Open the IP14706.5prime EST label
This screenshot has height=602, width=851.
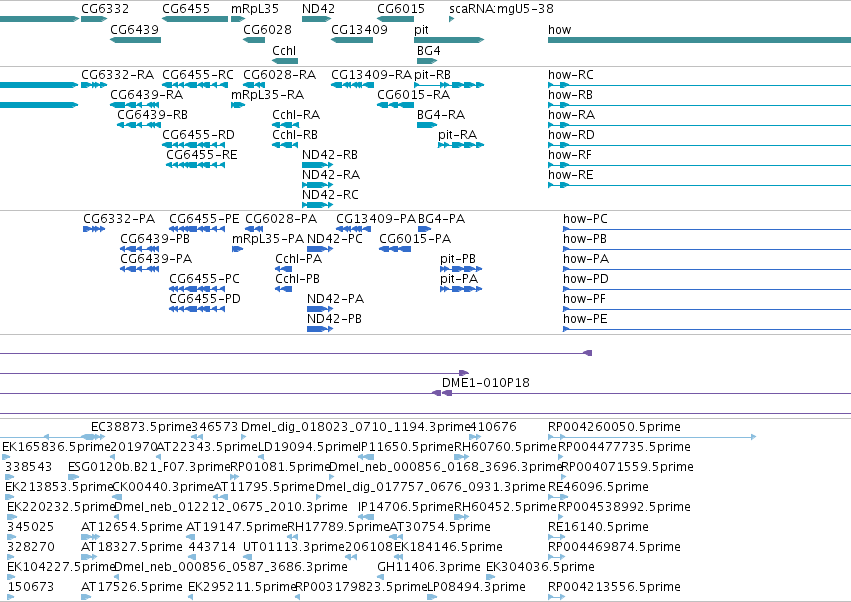(406, 506)
